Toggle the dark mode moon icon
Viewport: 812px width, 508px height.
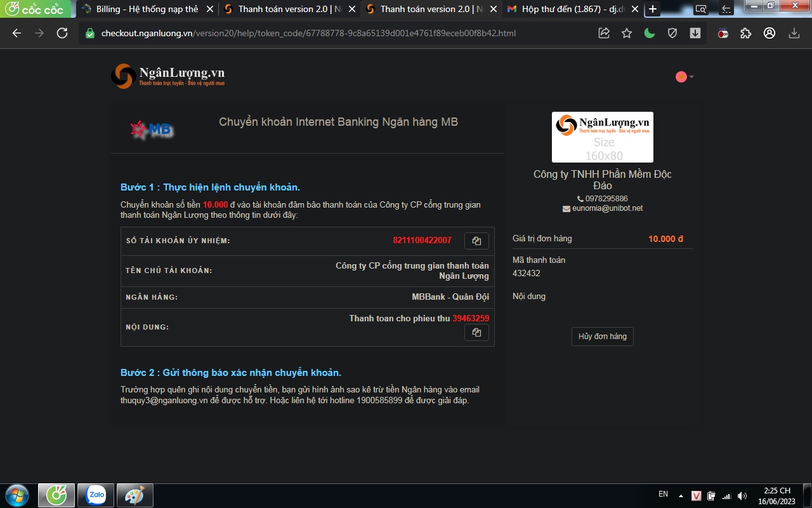click(650, 33)
